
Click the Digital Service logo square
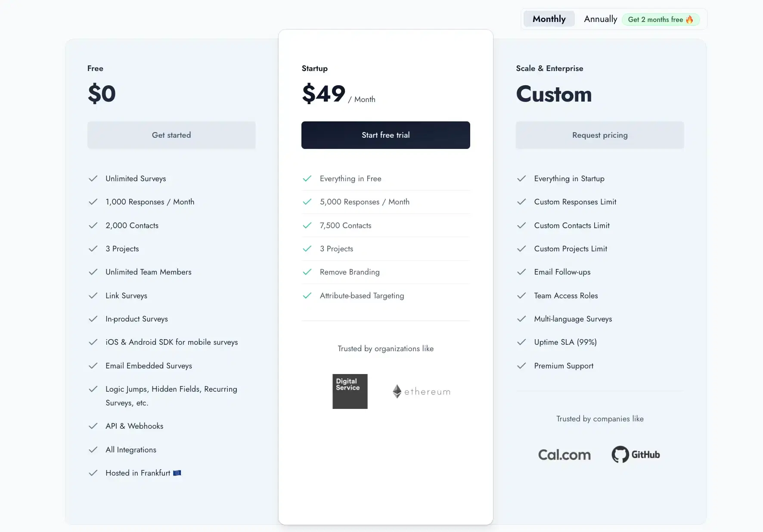(349, 391)
